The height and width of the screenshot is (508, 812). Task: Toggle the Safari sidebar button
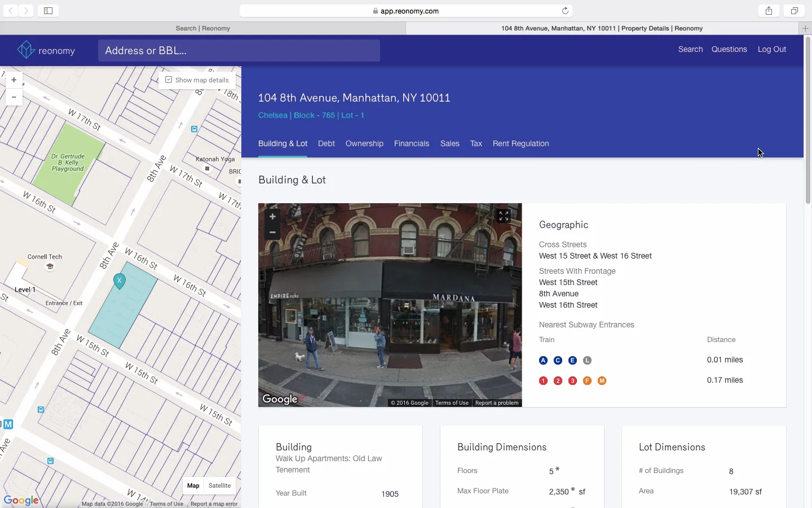pos(48,11)
